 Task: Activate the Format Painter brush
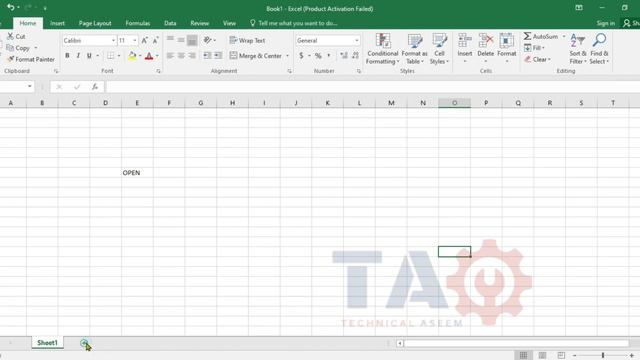31,59
